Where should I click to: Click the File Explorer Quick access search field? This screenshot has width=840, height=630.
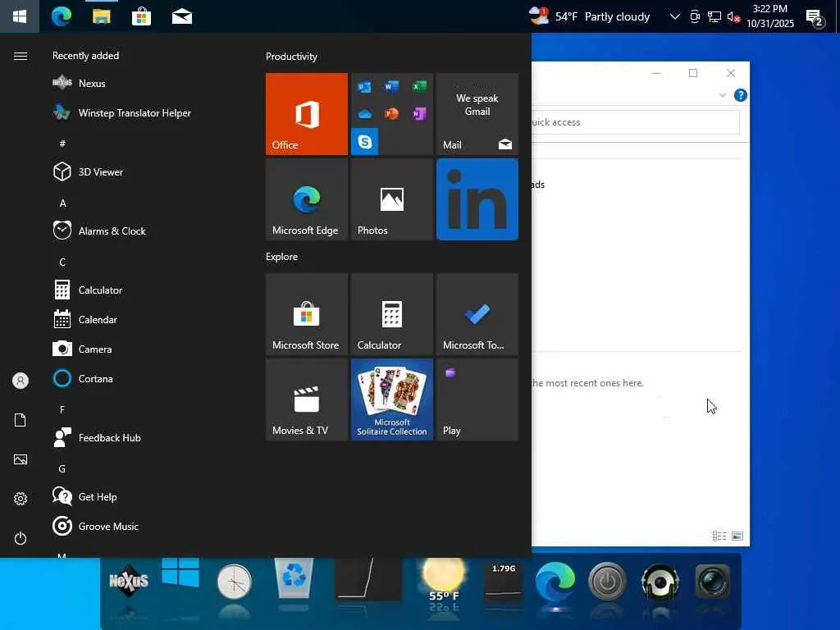pos(636,122)
